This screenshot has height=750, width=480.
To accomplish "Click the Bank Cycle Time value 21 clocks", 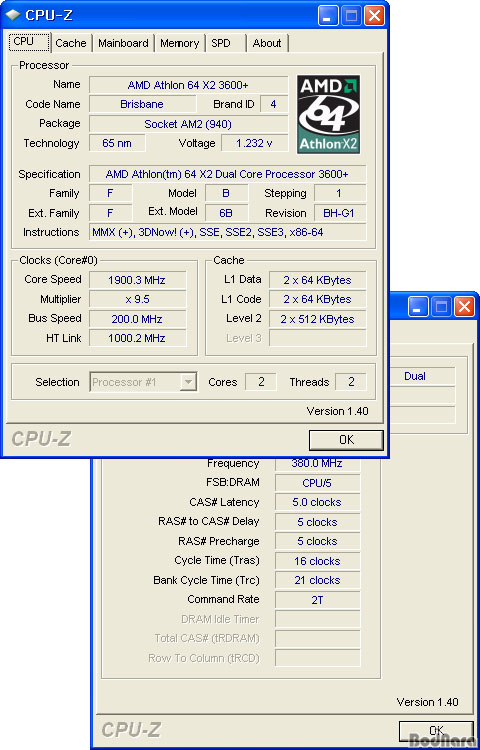I will tap(317, 580).
